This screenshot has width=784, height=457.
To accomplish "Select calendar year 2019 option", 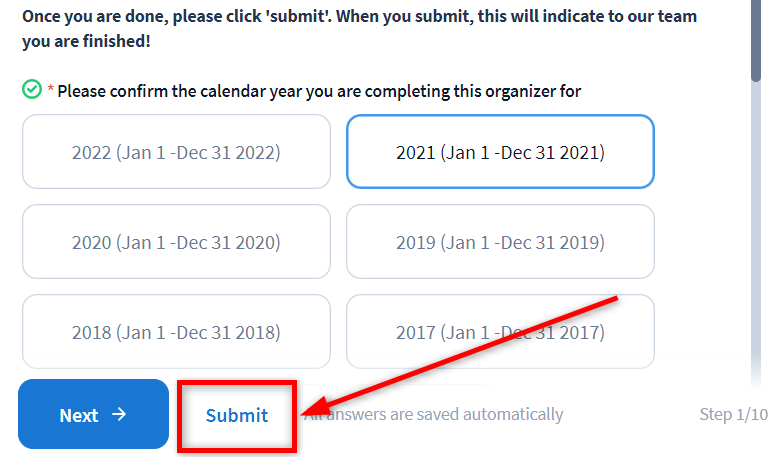I will (x=500, y=242).
